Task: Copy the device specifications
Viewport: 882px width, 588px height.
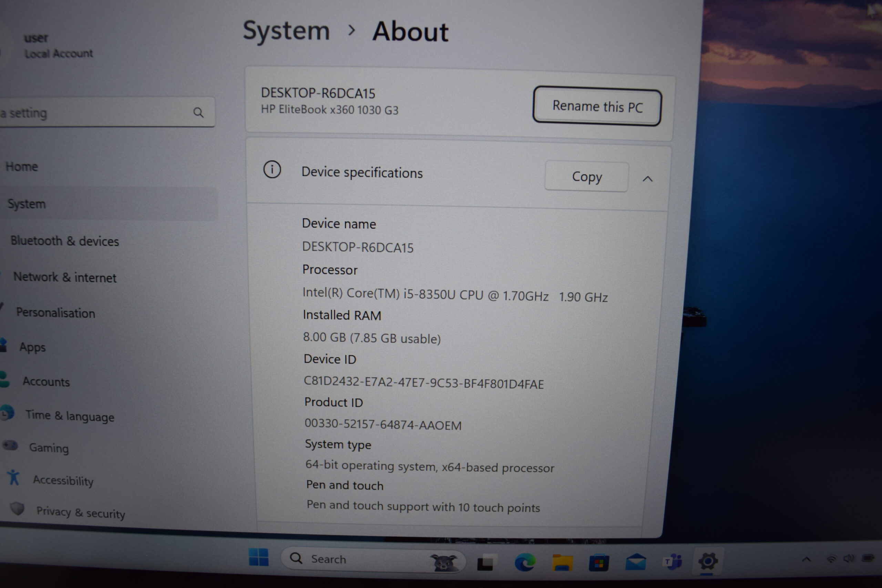Action: 586,176
